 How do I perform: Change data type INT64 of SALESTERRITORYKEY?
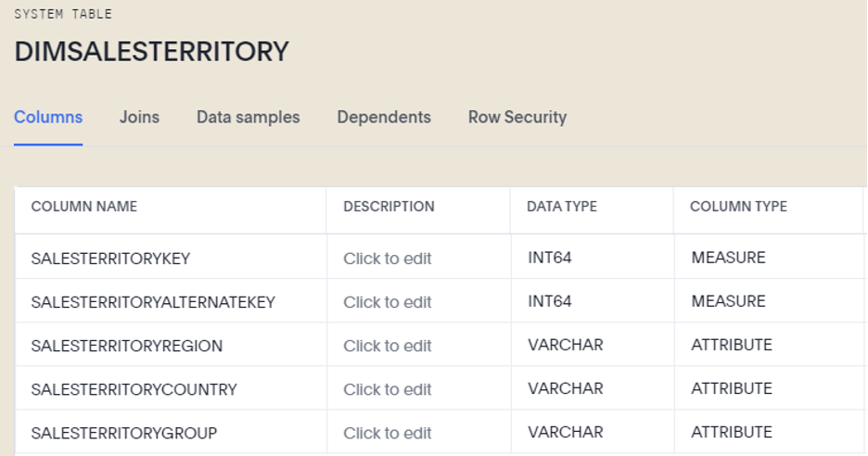pos(549,258)
